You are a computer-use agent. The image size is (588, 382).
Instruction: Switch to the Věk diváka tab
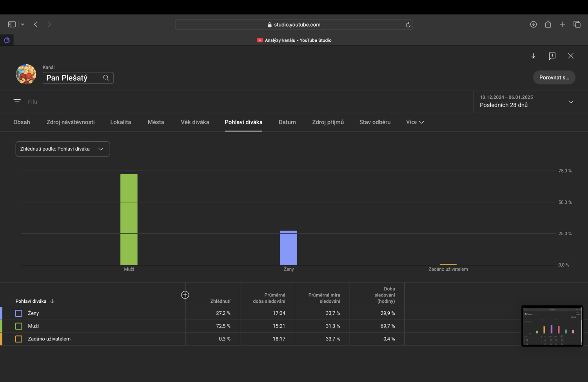195,122
